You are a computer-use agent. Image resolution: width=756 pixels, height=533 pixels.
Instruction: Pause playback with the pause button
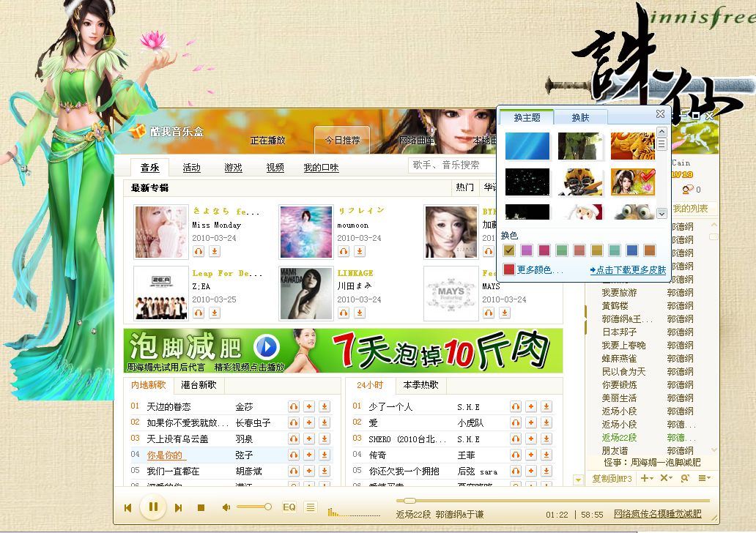point(153,507)
